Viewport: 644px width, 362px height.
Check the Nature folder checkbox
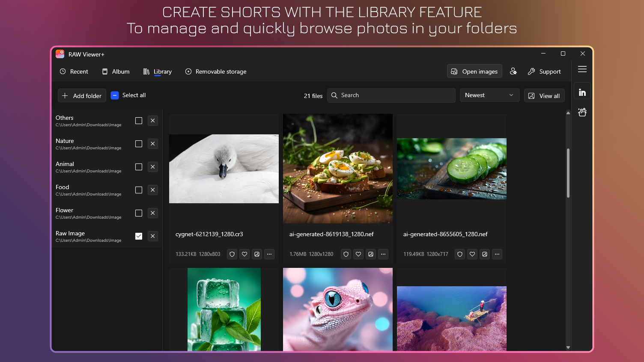pos(139,144)
